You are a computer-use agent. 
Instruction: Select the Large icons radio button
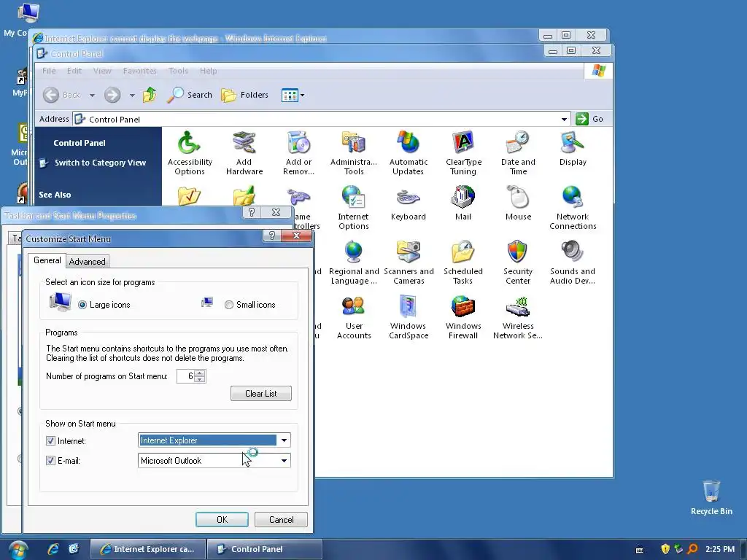point(82,305)
